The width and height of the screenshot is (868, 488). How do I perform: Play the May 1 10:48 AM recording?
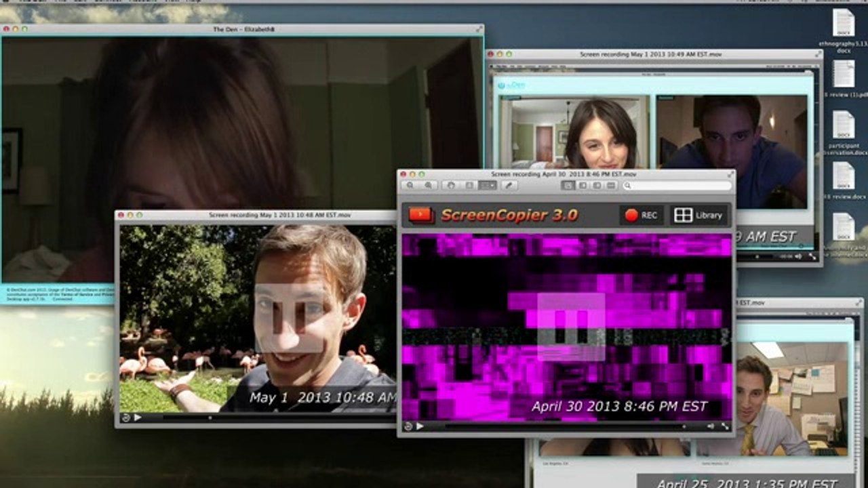[x=138, y=418]
